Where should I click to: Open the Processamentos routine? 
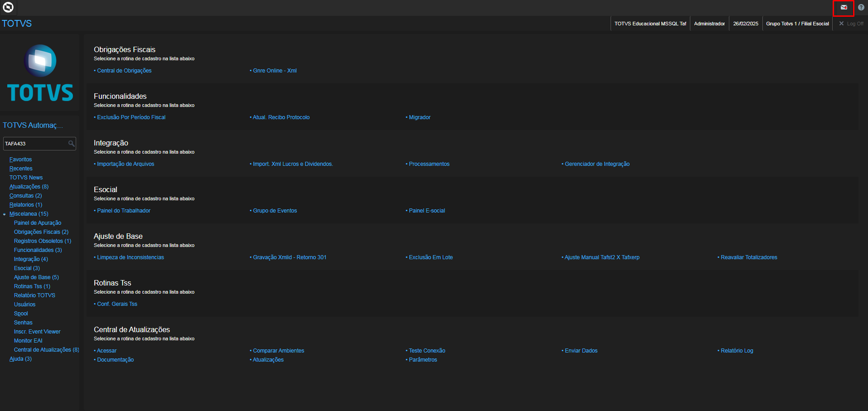coord(429,164)
